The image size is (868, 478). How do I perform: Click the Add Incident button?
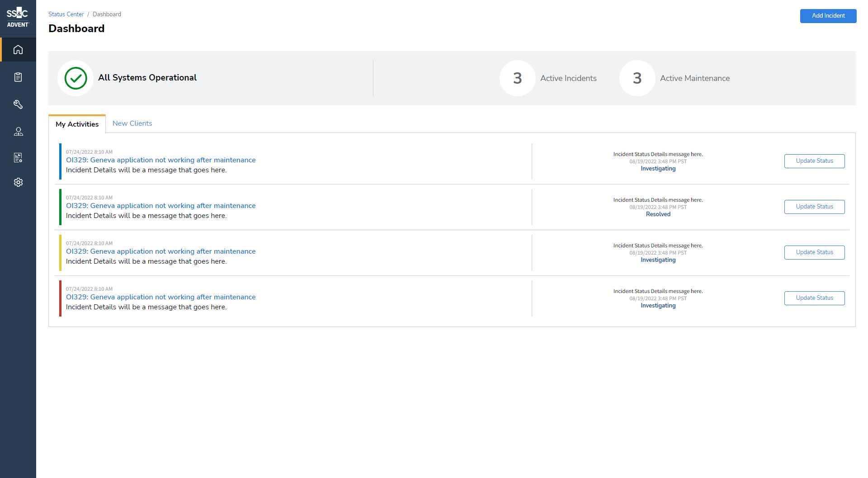click(x=828, y=16)
